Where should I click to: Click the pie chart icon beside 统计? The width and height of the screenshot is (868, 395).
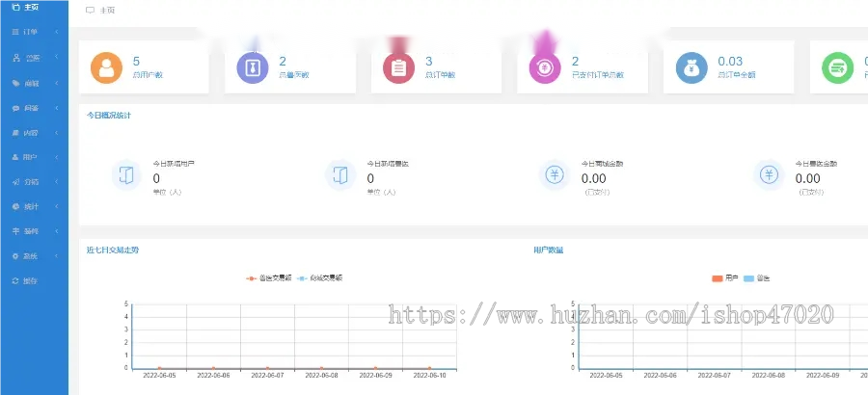[15, 206]
